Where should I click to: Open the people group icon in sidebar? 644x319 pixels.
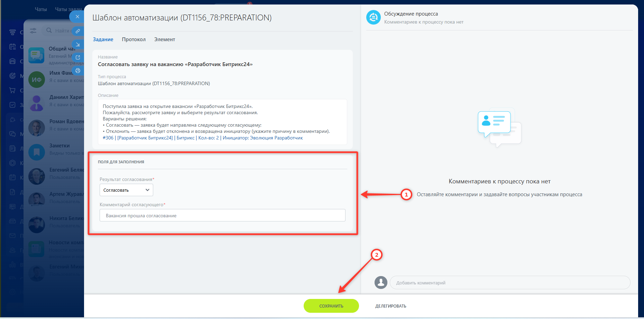pyautogui.click(x=12, y=250)
